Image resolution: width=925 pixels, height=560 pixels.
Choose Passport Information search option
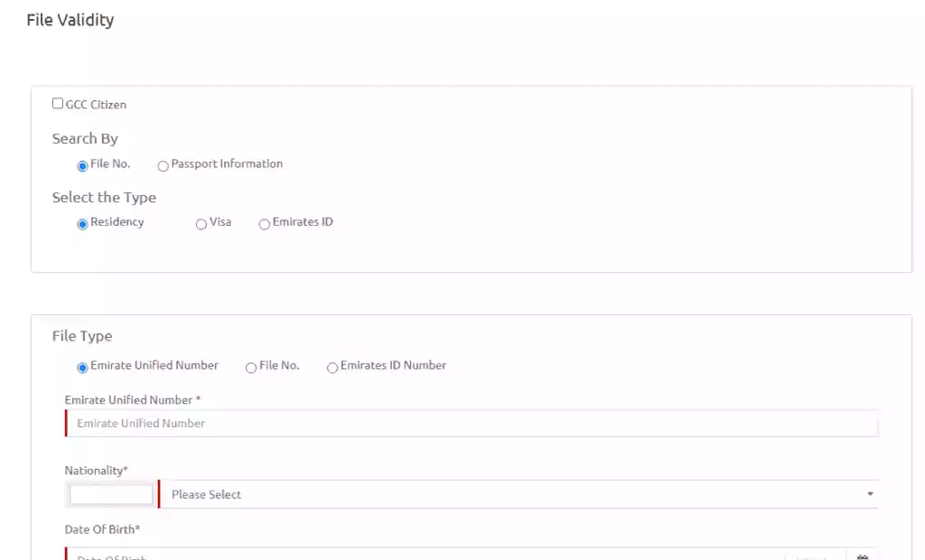click(x=163, y=166)
